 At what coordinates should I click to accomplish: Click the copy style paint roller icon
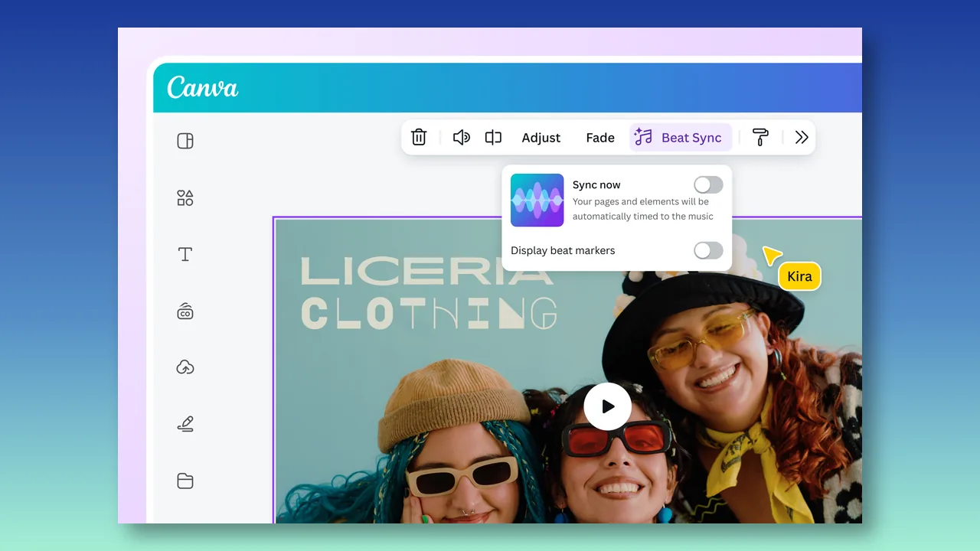click(760, 138)
